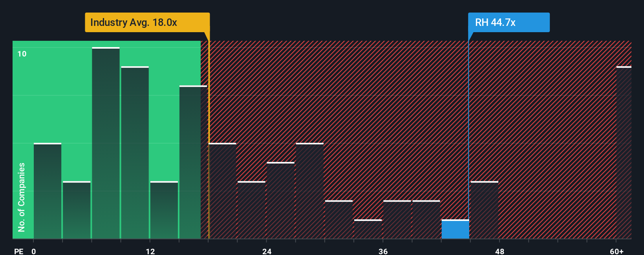Screen dimensions: 644x255
Task: Click the x-axis label 60+
Action: (x=617, y=251)
